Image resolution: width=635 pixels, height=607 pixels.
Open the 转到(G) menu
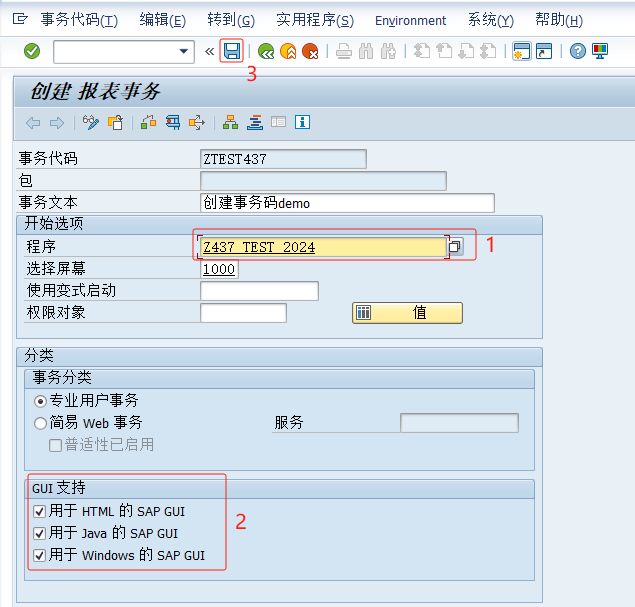(231, 20)
